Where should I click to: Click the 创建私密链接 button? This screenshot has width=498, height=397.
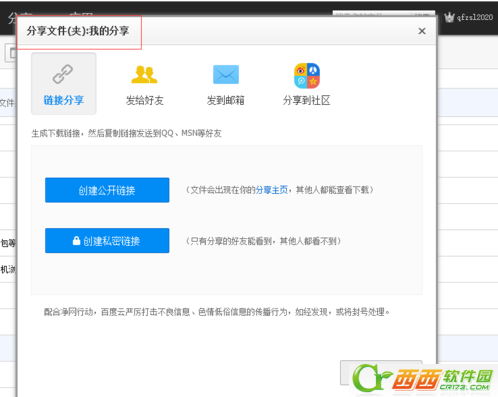point(107,241)
